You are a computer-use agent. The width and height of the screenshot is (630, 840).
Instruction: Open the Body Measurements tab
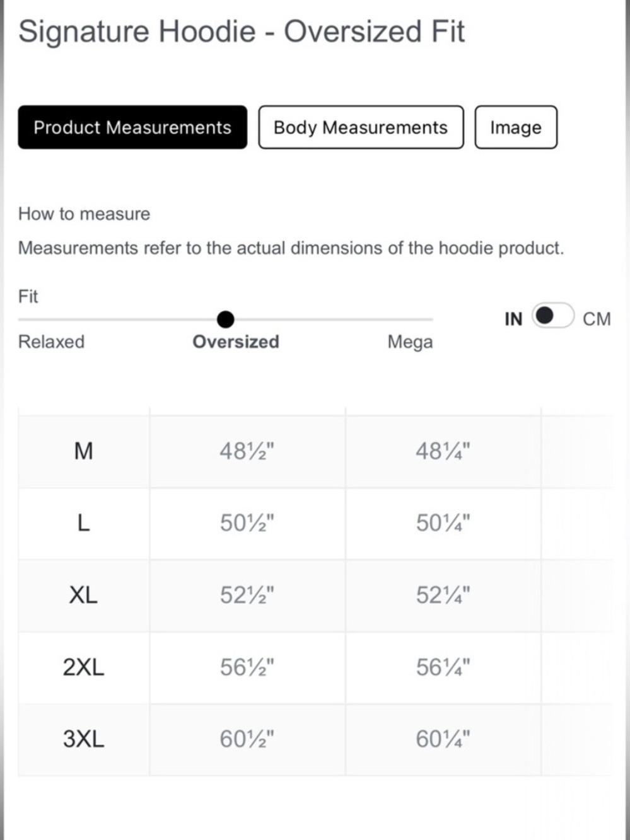click(x=361, y=127)
